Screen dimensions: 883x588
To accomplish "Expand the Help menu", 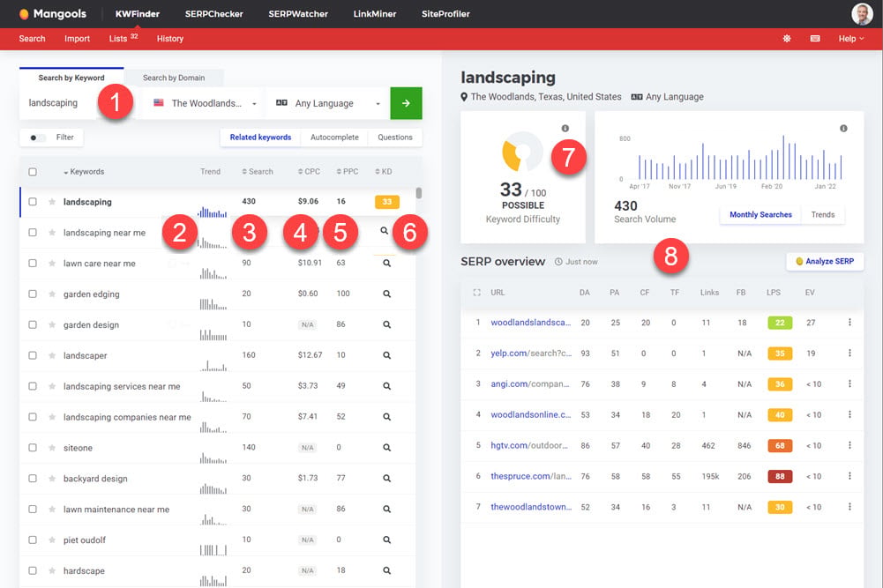I will pos(851,38).
